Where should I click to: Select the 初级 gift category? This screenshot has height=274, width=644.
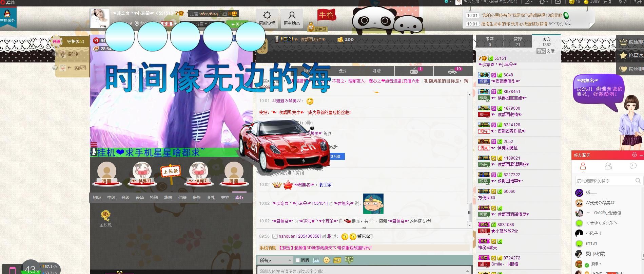click(x=97, y=197)
